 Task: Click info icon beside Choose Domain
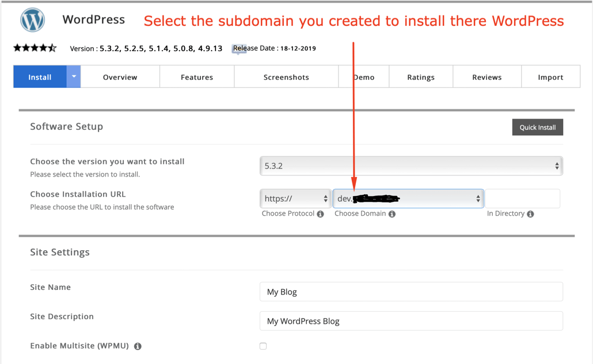392,214
